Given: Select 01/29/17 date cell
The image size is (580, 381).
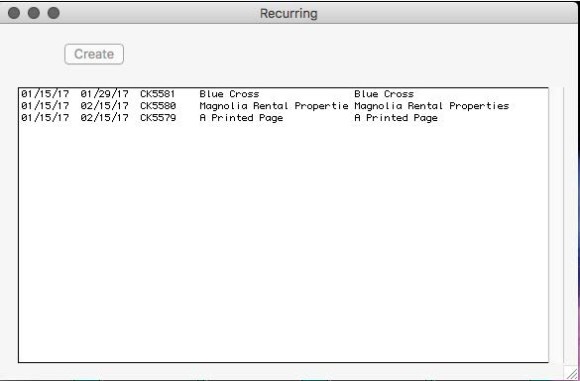Looking at the screenshot, I should [x=104, y=94].
